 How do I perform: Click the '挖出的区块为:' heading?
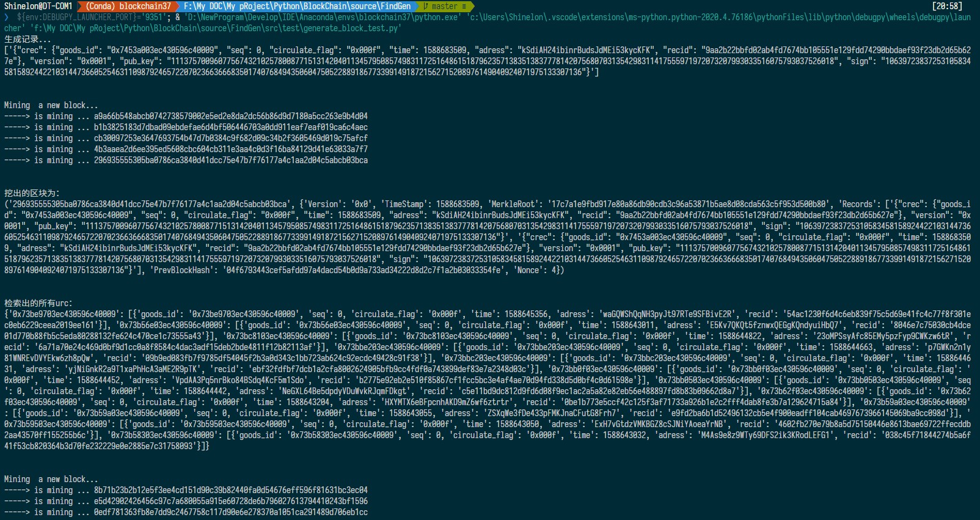click(32, 193)
